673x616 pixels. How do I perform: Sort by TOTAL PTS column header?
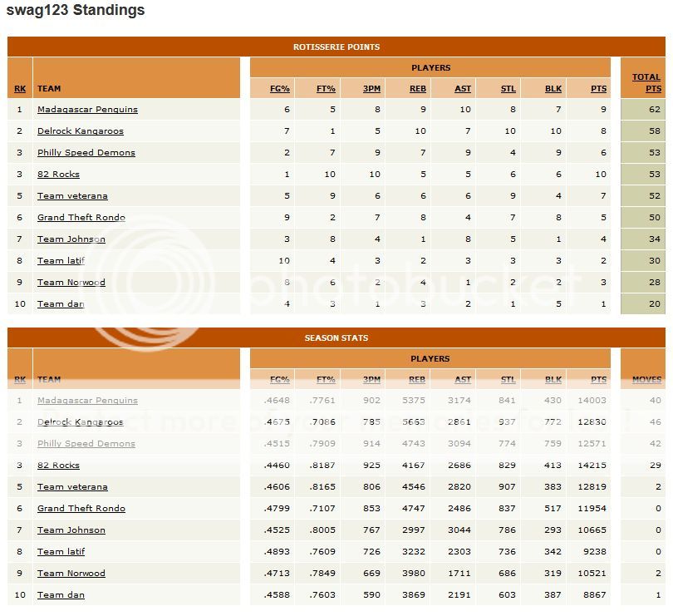(x=646, y=82)
